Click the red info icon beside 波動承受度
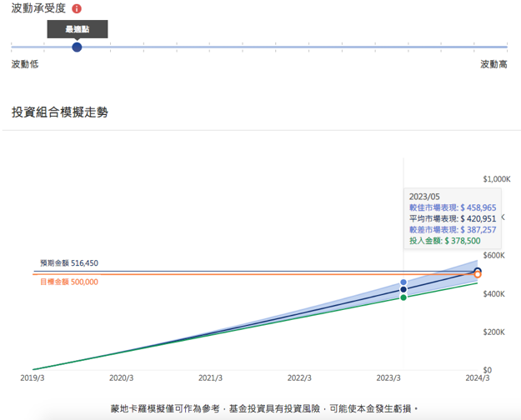The image size is (521, 420). pos(77,9)
